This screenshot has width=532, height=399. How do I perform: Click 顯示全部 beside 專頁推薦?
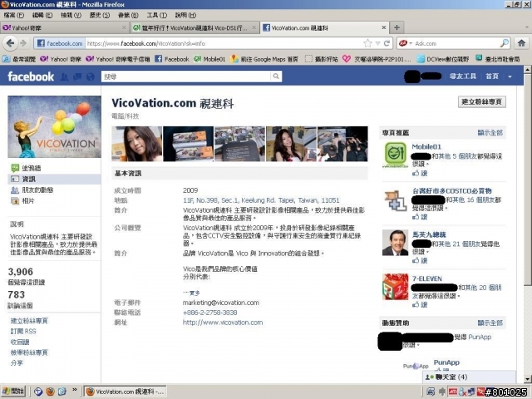(490, 133)
